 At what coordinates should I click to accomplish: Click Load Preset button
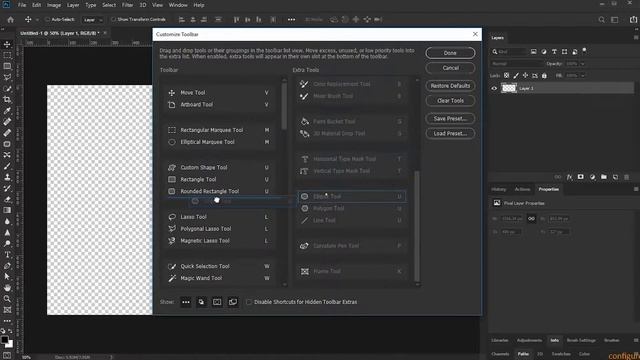(450, 133)
